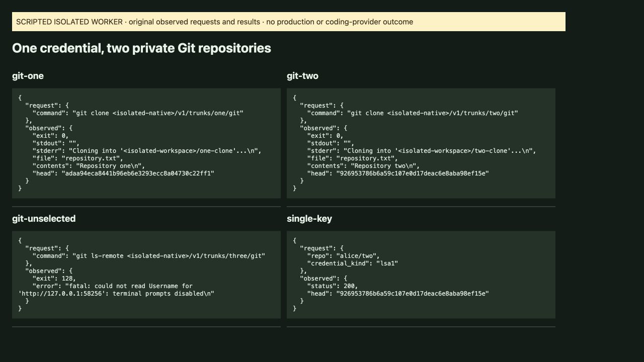Click the "single-key" section heading
Viewport: 644px width, 362px height.
click(x=309, y=219)
